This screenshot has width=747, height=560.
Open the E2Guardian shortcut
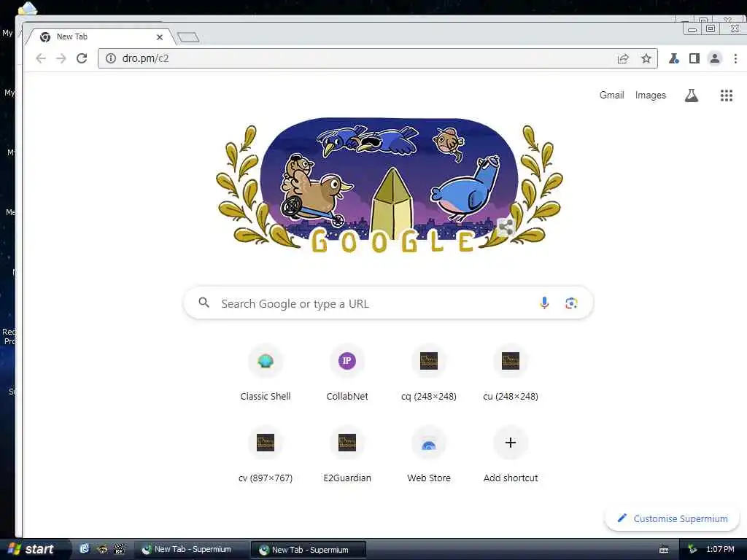347,455
